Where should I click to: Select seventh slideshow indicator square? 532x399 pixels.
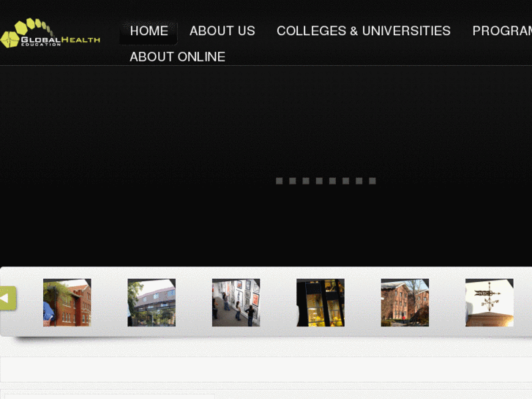pyautogui.click(x=359, y=181)
